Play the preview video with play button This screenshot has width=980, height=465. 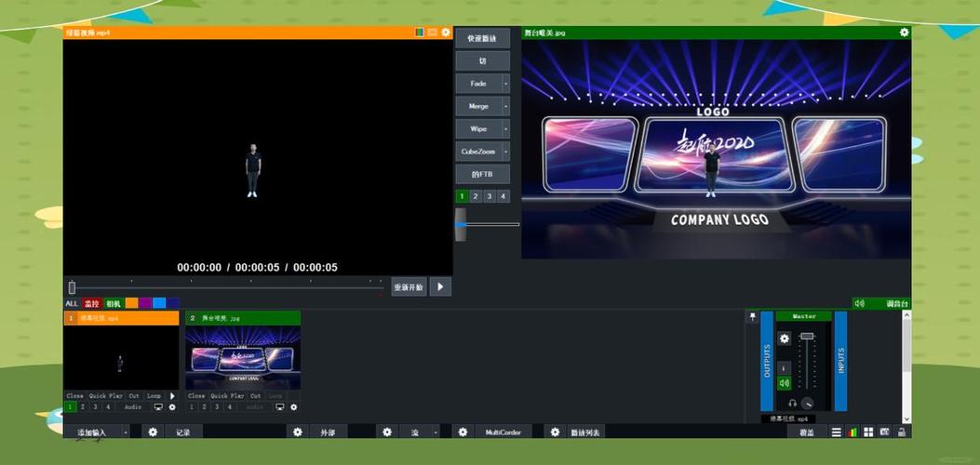point(440,287)
